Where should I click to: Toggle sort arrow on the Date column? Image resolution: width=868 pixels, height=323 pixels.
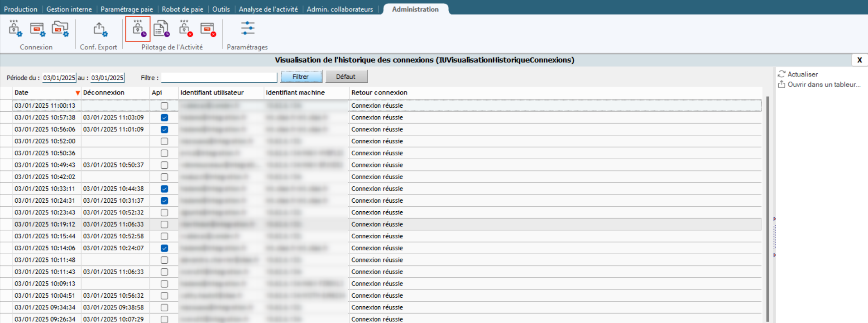click(x=77, y=93)
